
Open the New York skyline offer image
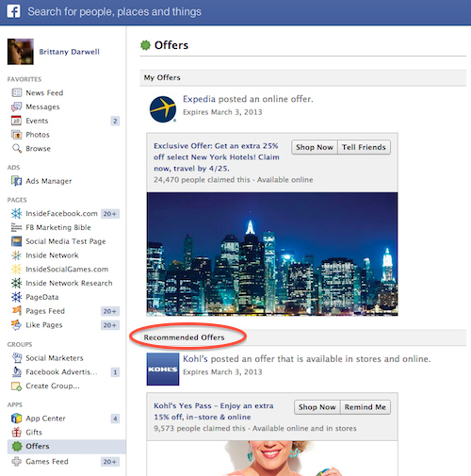coord(272,254)
